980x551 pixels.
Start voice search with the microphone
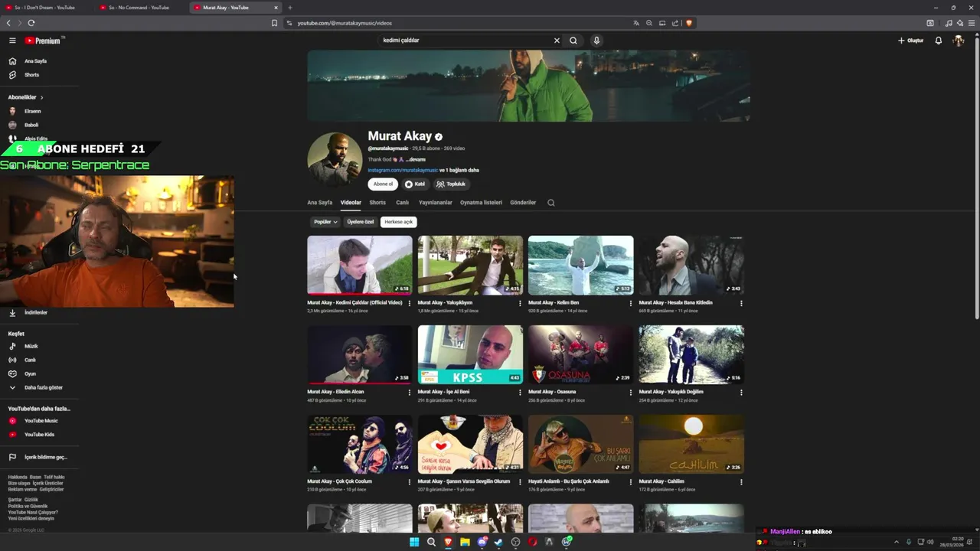(x=596, y=41)
